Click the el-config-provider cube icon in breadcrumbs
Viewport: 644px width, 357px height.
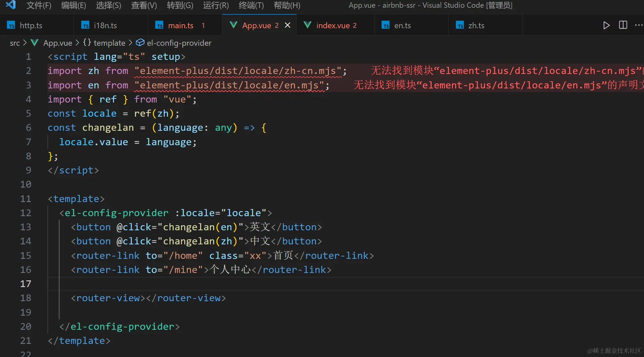140,42
